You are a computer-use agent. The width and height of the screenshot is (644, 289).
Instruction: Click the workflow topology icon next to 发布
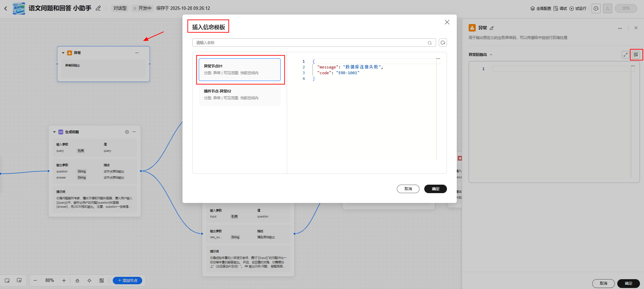pyautogui.click(x=608, y=8)
